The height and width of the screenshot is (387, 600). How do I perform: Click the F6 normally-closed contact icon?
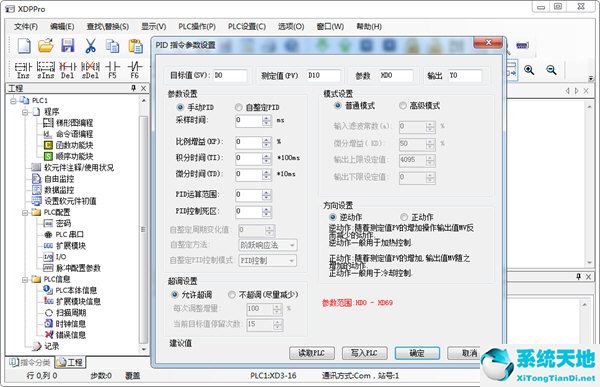tap(135, 70)
